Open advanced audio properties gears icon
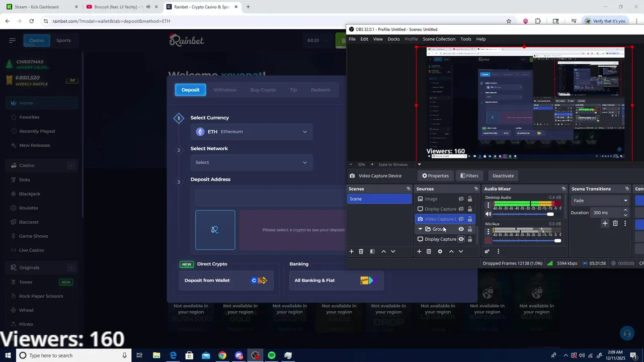 point(487,251)
